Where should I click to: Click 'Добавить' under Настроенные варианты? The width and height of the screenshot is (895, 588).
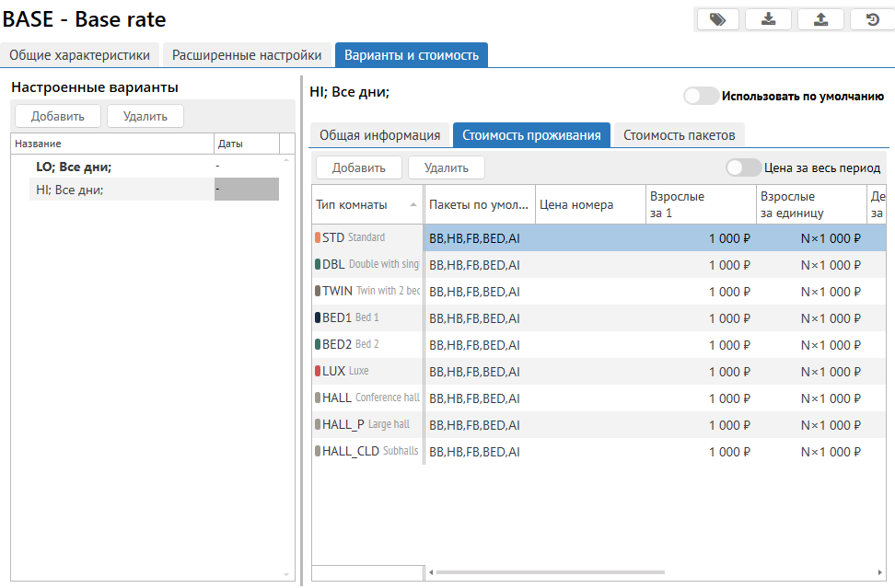(57, 116)
